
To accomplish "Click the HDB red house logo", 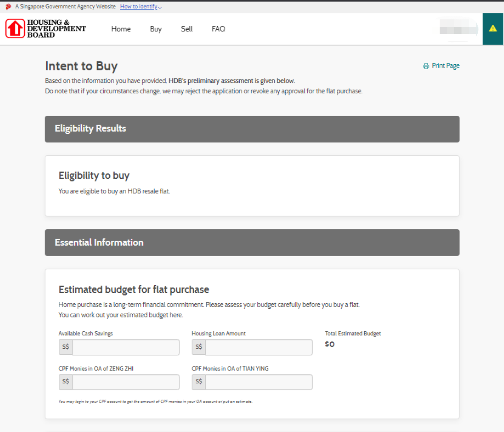I will coord(15,29).
